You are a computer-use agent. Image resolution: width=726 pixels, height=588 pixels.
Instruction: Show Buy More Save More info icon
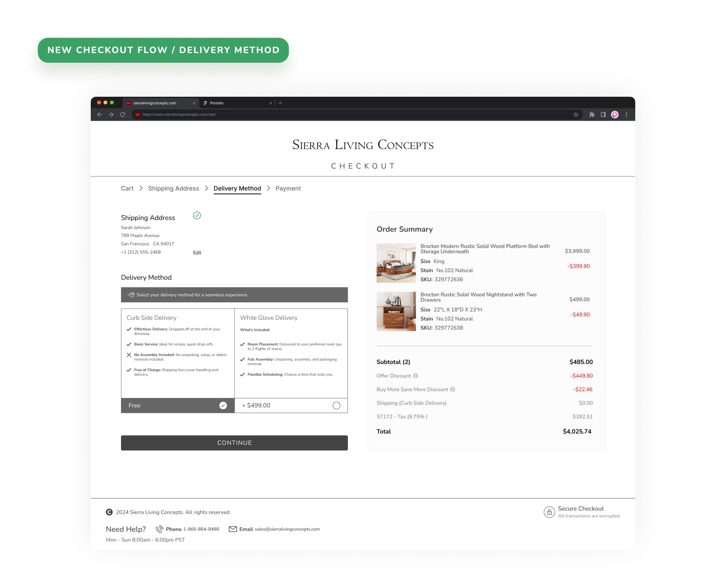point(453,389)
